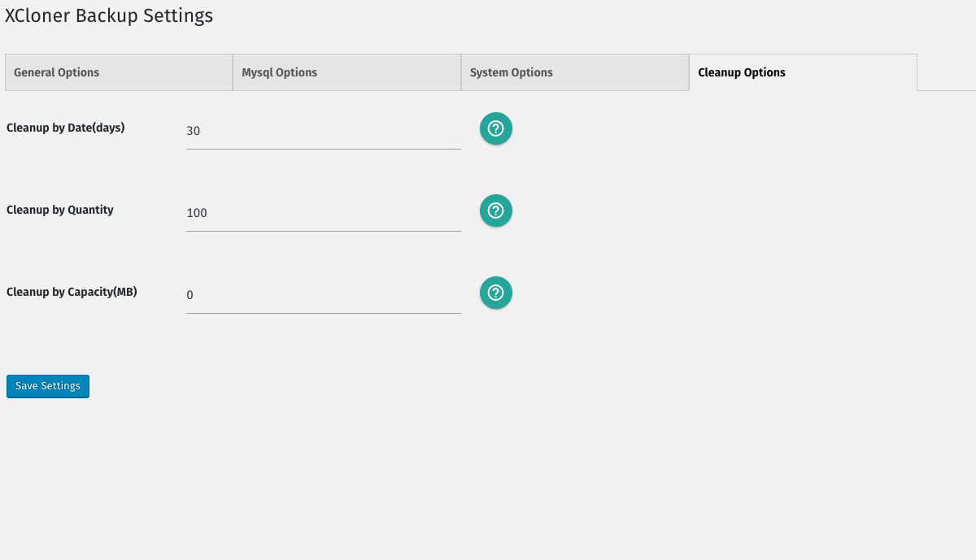Click the XCloner Backup Settings heading
976x560 pixels.
109,15
